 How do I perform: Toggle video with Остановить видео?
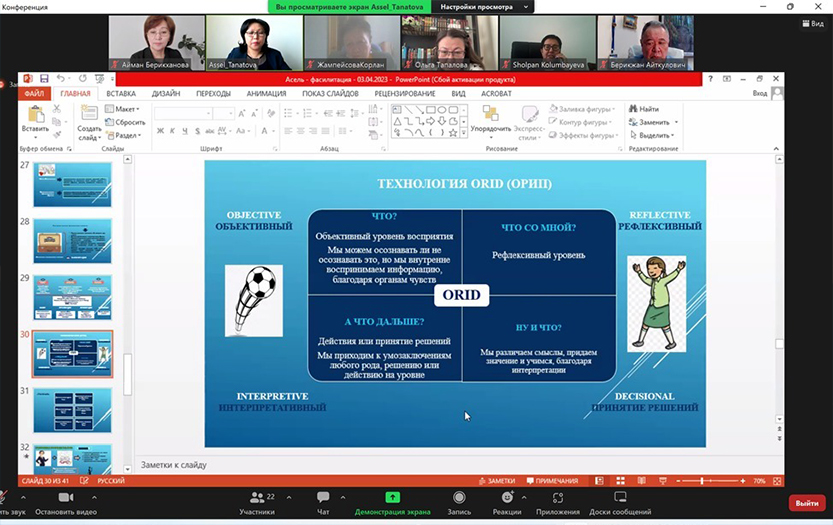(x=66, y=497)
